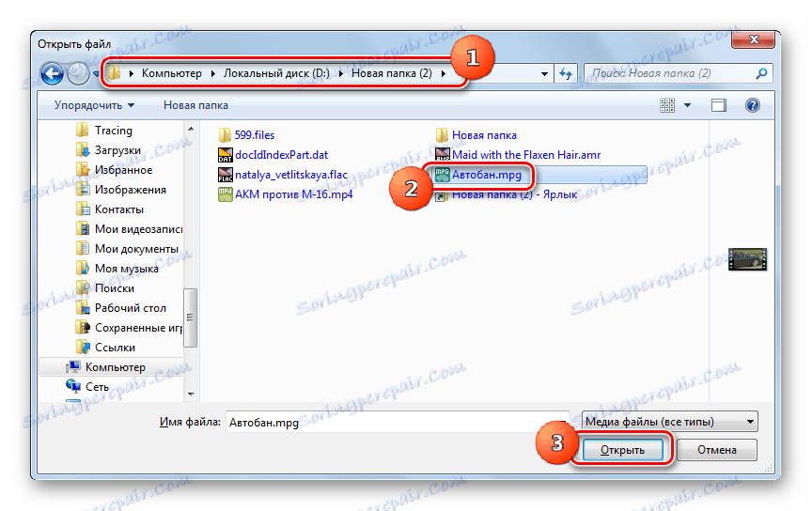The image size is (812, 511).
Task: Go back with the blue Back arrow
Action: (x=53, y=73)
